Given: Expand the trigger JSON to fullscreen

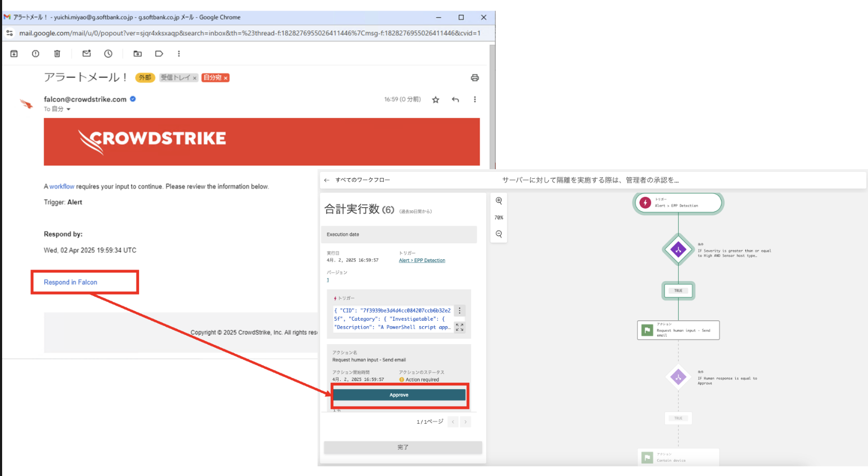Looking at the screenshot, I should [460, 327].
